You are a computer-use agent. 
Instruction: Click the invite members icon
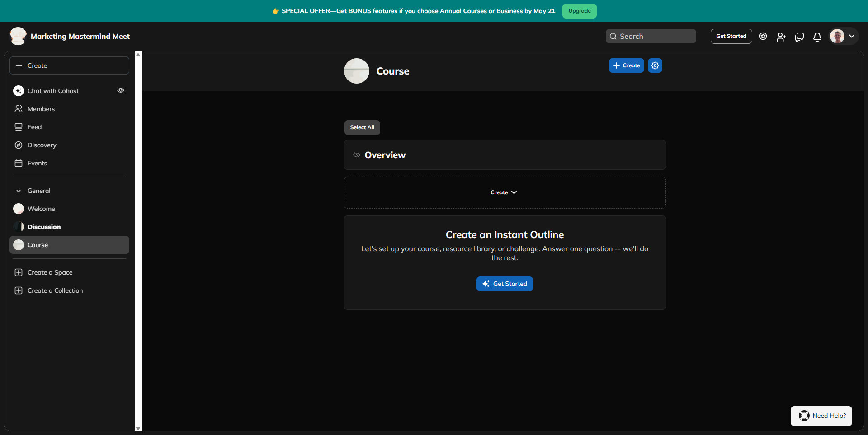(x=781, y=37)
